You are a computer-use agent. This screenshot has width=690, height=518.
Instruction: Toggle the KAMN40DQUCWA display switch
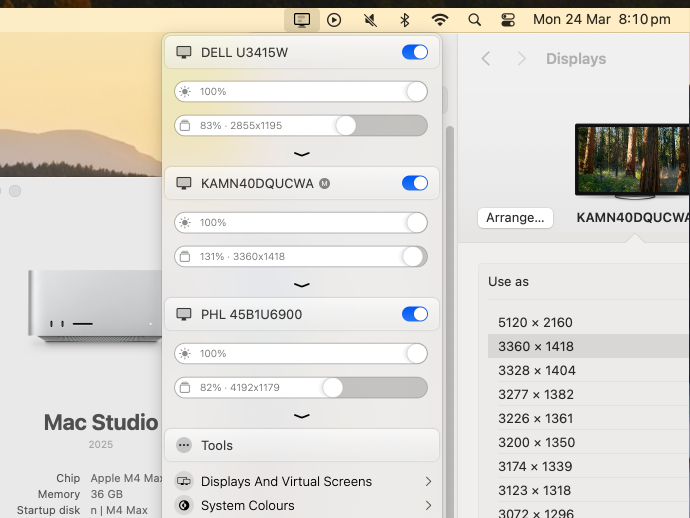pyautogui.click(x=415, y=183)
